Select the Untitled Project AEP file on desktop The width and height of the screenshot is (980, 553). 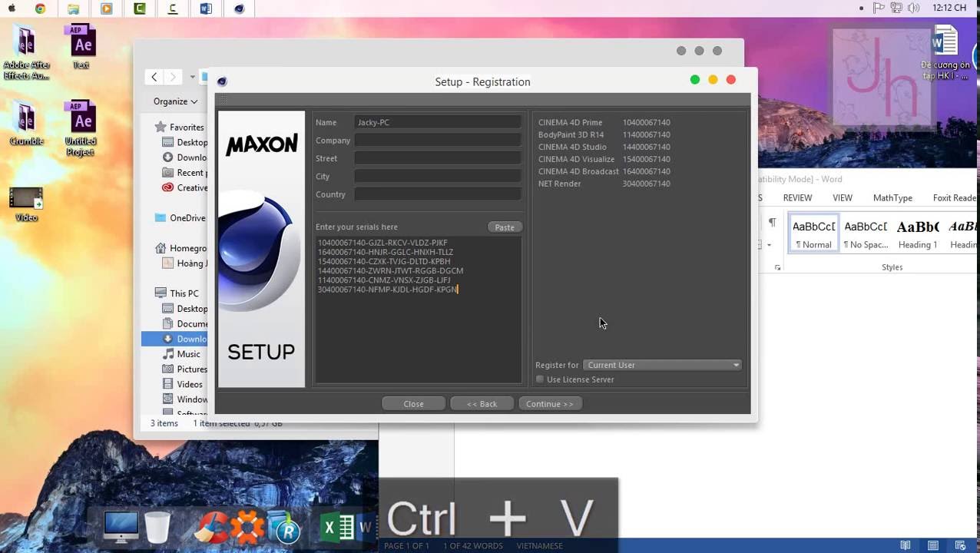(81, 127)
